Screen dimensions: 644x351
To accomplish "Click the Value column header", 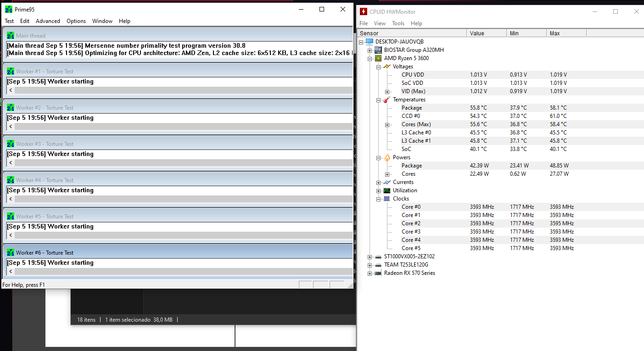I will point(487,33).
